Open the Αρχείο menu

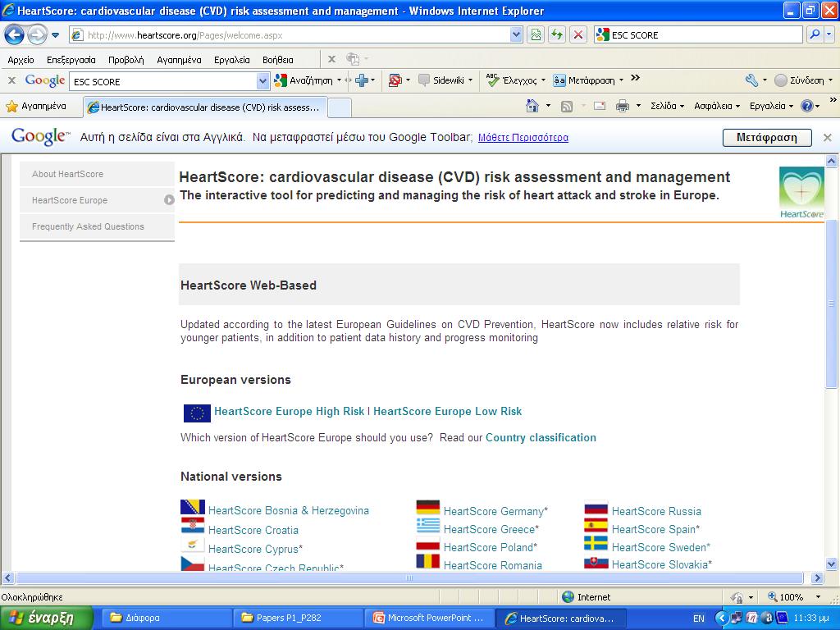click(21, 60)
